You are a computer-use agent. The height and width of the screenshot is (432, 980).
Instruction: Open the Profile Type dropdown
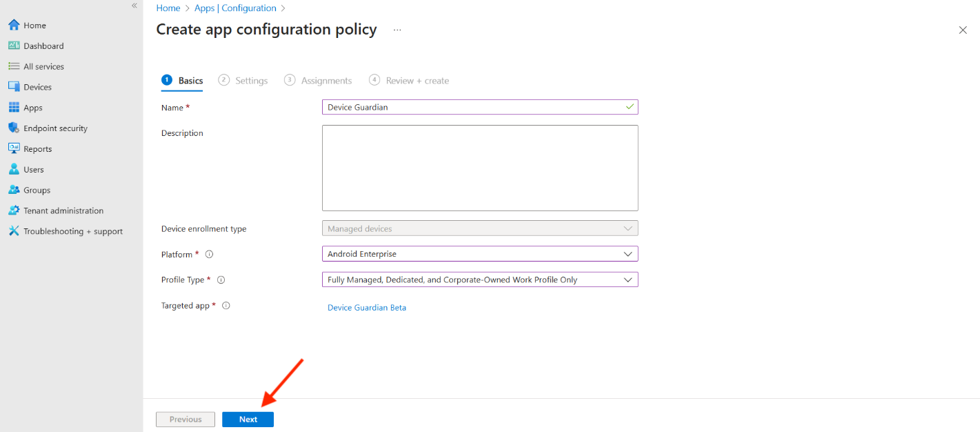point(479,279)
